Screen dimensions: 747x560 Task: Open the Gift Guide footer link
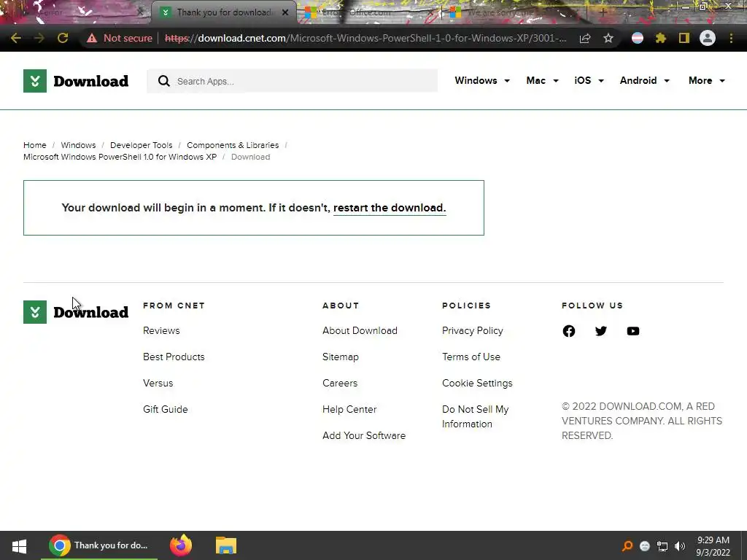click(166, 409)
